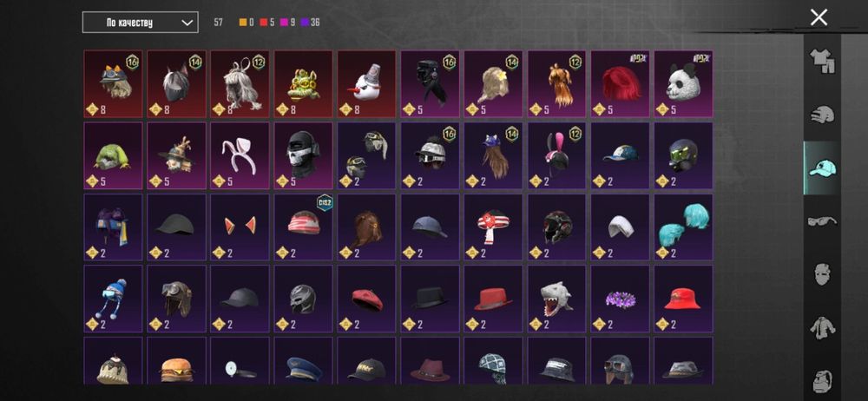Open the backpack category icon
The width and height of the screenshot is (868, 401).
pyautogui.click(x=822, y=380)
